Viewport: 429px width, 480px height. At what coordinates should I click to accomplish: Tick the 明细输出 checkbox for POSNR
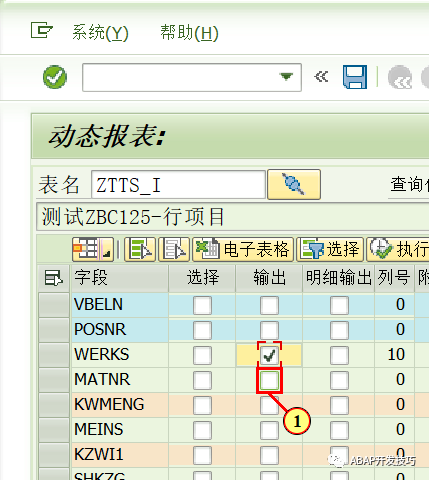tap(339, 330)
